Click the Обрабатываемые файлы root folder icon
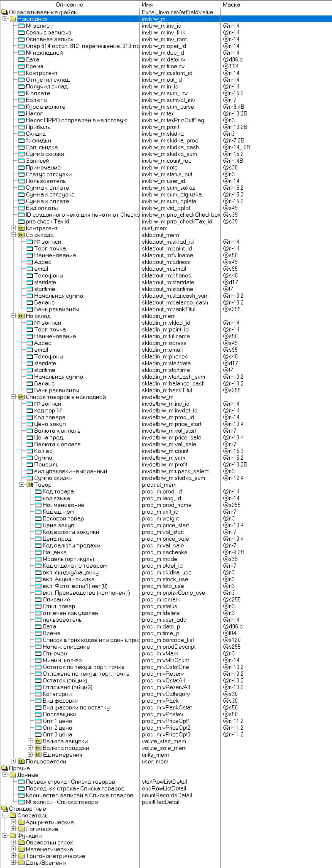The width and height of the screenshot is (332, 868). tap(4, 12)
